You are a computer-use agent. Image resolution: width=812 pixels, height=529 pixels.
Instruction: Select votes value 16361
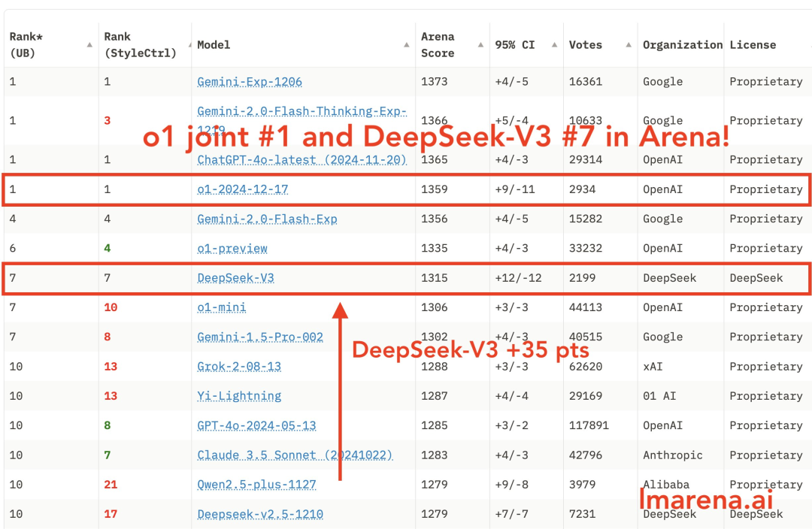[x=586, y=82]
